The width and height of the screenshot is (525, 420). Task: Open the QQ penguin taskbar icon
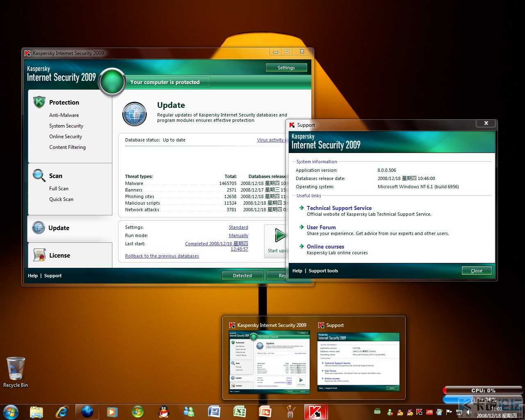(164, 412)
